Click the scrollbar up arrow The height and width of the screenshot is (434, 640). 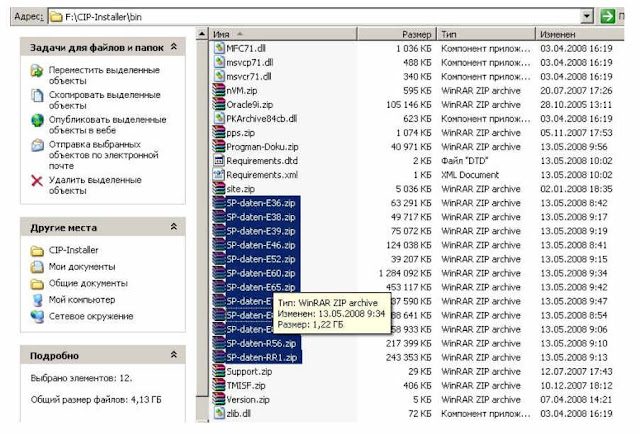(x=202, y=34)
